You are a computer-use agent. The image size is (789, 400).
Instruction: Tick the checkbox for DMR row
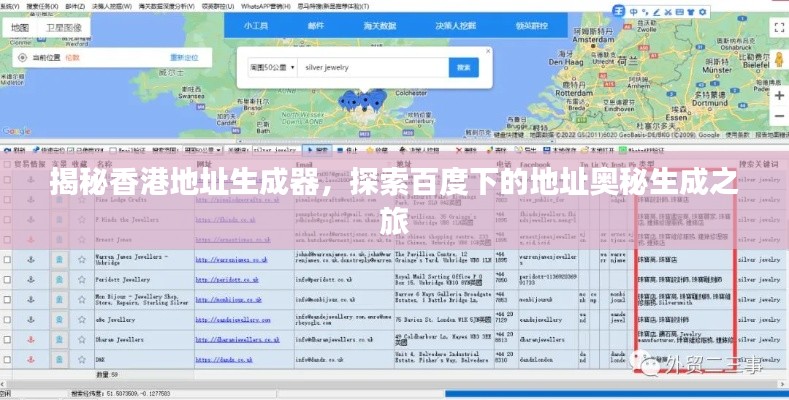(x=7, y=360)
